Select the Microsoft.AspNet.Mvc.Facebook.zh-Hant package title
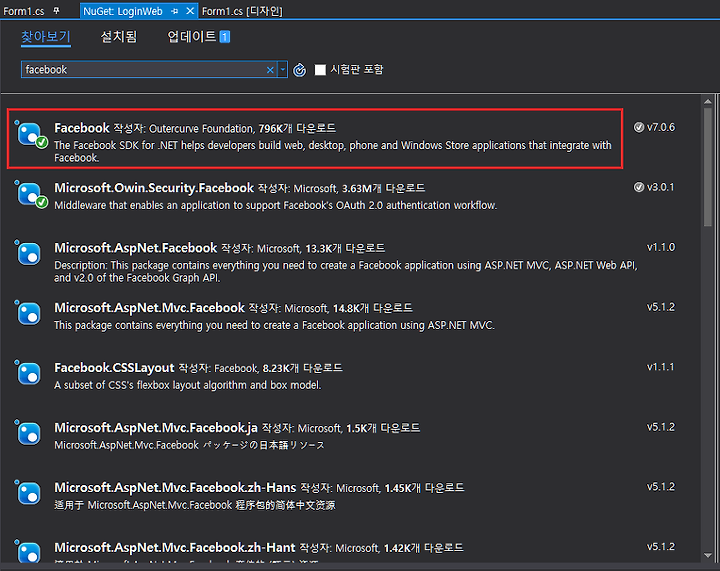720x571 pixels. click(174, 548)
